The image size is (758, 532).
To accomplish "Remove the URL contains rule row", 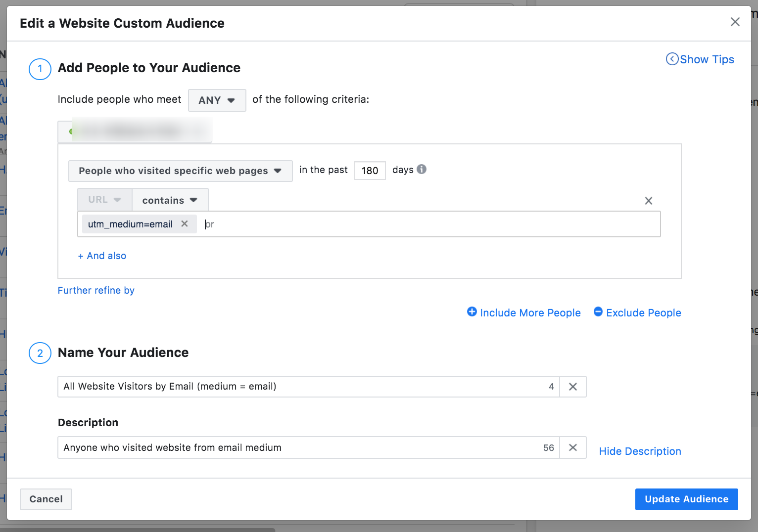I will 649,201.
